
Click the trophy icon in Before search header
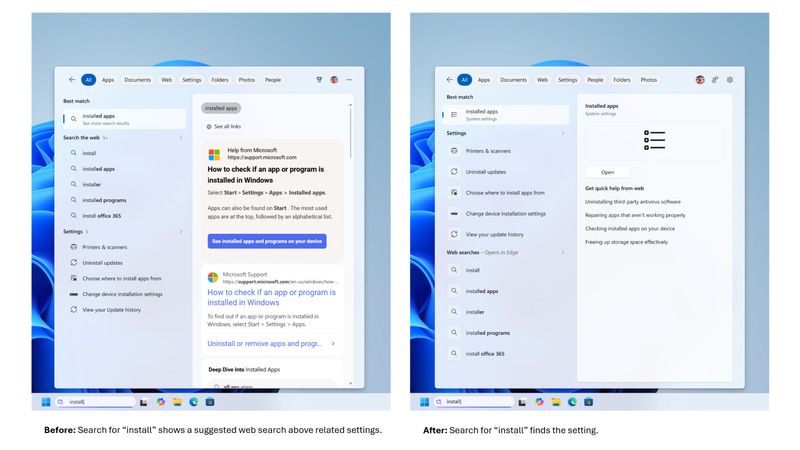(319, 80)
